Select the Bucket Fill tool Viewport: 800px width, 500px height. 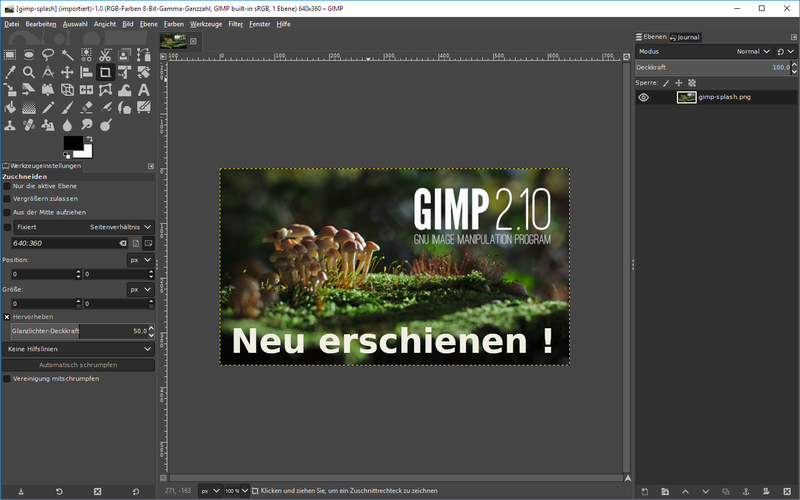pyautogui.click(x=10, y=108)
